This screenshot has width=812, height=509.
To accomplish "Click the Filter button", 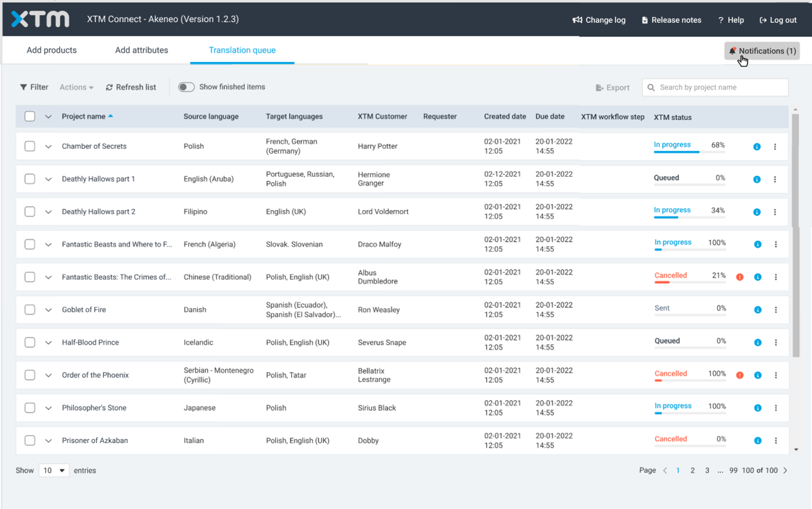I will click(x=34, y=87).
